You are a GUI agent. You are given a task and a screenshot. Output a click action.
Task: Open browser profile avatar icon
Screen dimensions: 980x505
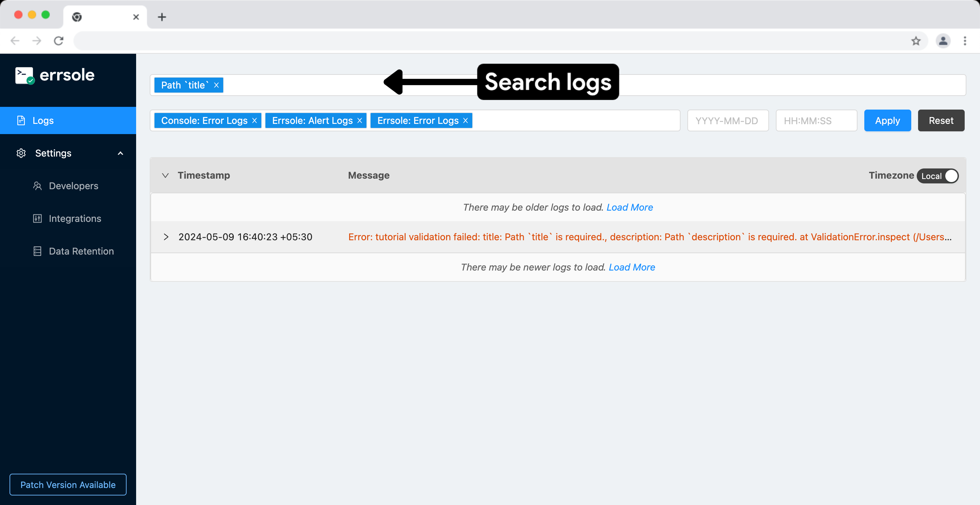coord(943,41)
